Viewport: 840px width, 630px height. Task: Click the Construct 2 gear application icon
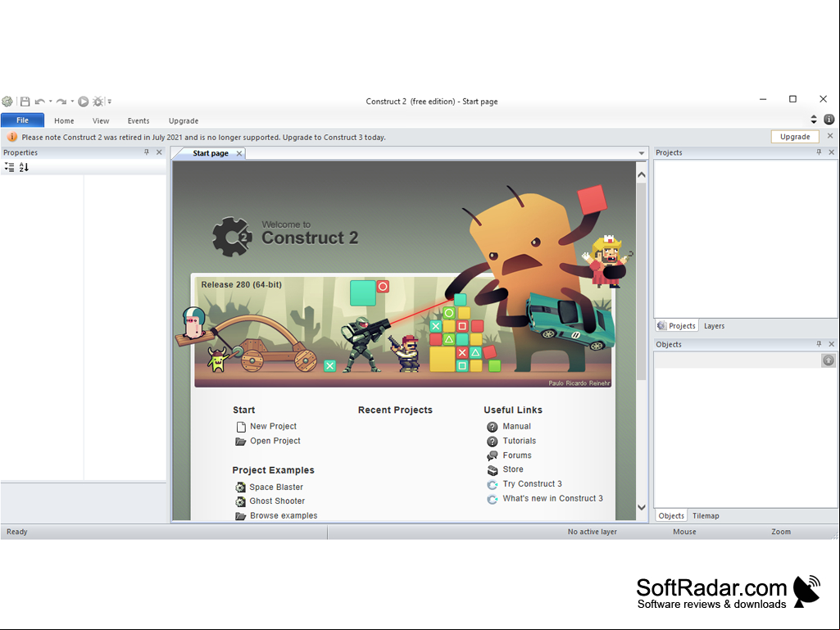click(x=7, y=102)
